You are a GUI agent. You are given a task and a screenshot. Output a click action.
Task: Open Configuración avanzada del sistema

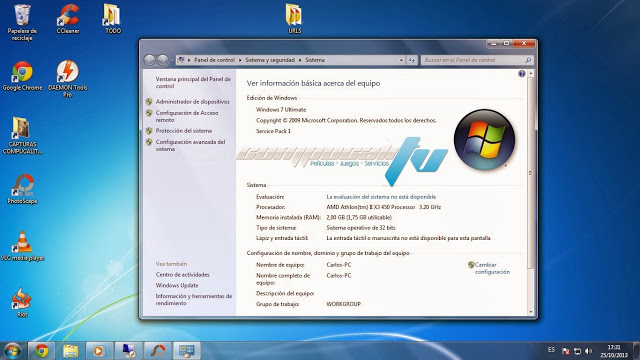pyautogui.click(x=190, y=145)
